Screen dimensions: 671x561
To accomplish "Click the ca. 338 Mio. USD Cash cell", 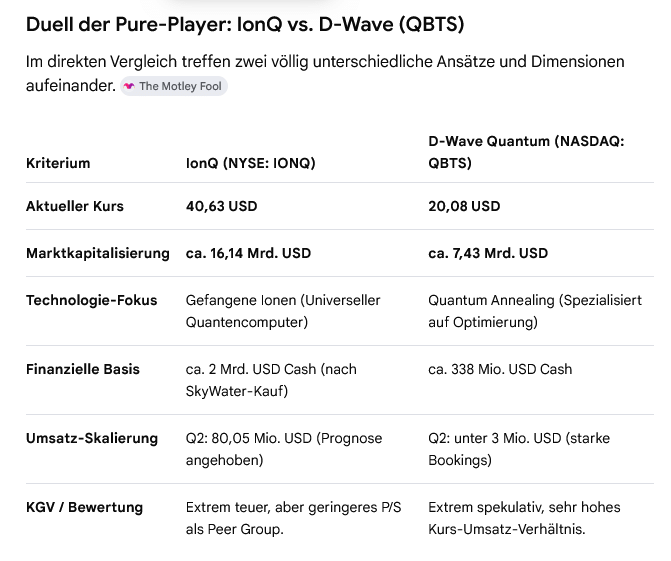I will pyautogui.click(x=500, y=369).
